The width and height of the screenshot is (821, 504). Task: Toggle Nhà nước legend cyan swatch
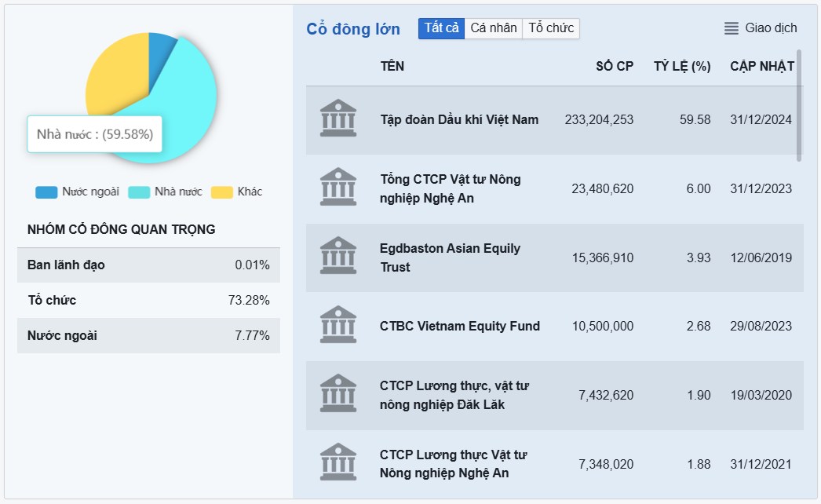pos(139,192)
